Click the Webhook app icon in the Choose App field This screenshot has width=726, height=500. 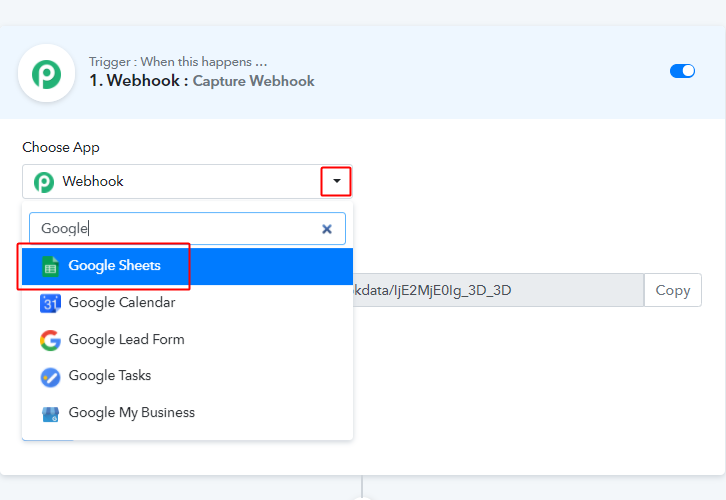(44, 182)
